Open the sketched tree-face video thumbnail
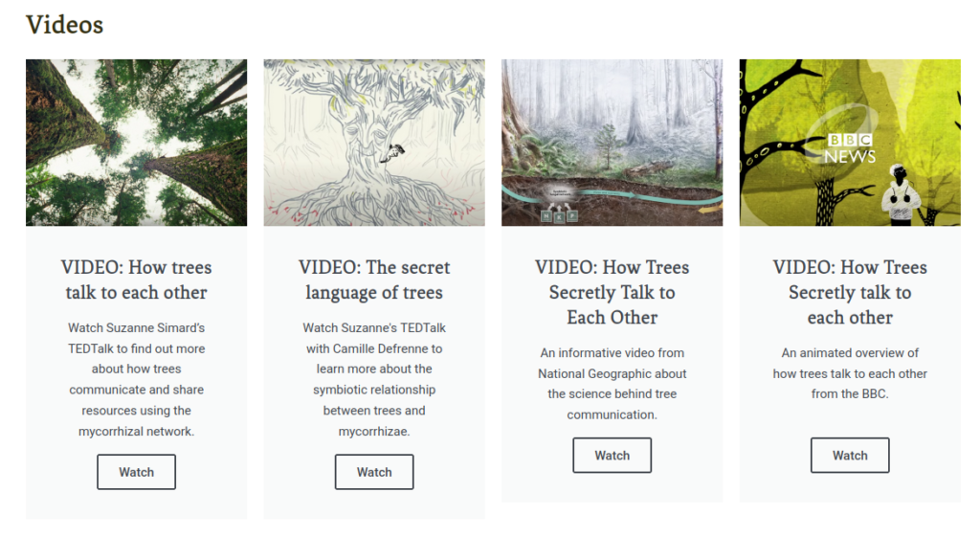Image resolution: width=980 pixels, height=560 pixels. [374, 143]
